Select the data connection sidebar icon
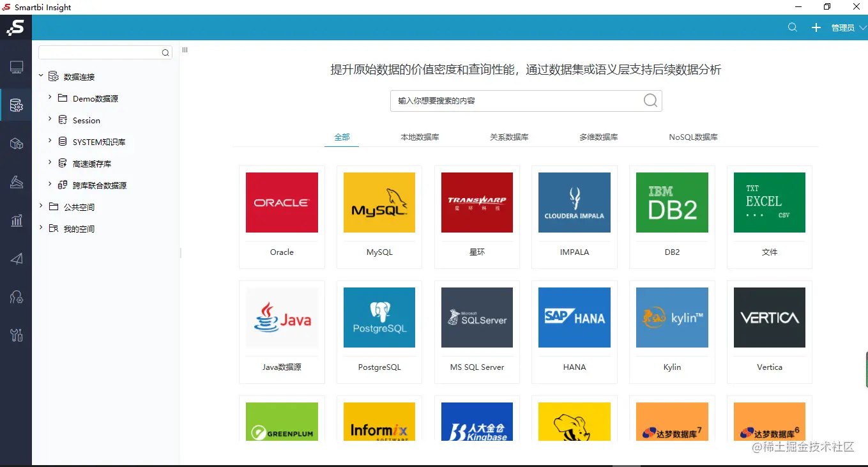 tap(17, 105)
